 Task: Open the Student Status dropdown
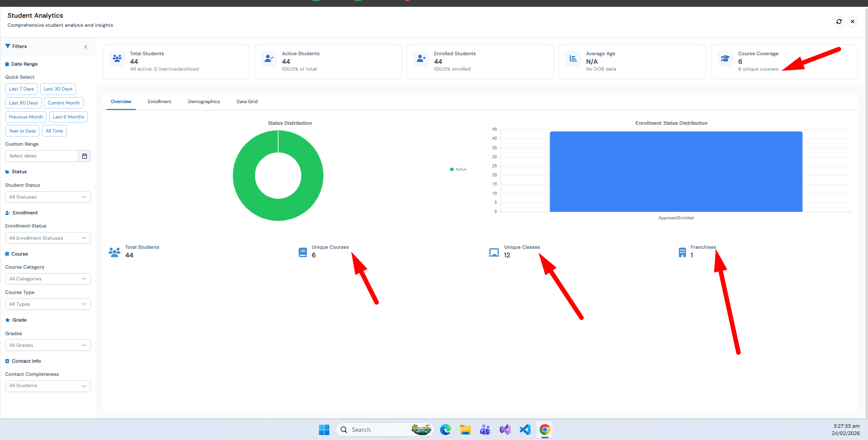pyautogui.click(x=48, y=197)
